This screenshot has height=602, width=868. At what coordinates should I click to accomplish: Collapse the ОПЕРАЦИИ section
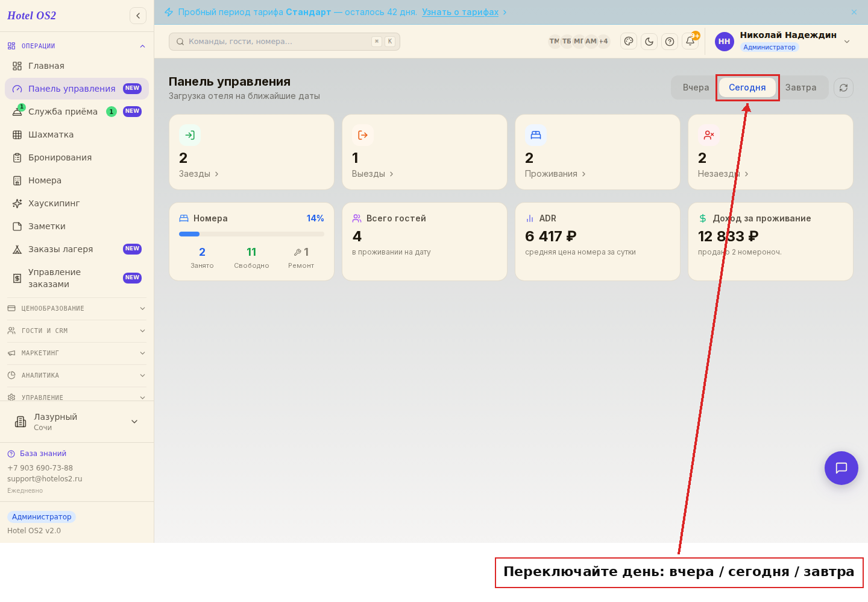pos(77,46)
